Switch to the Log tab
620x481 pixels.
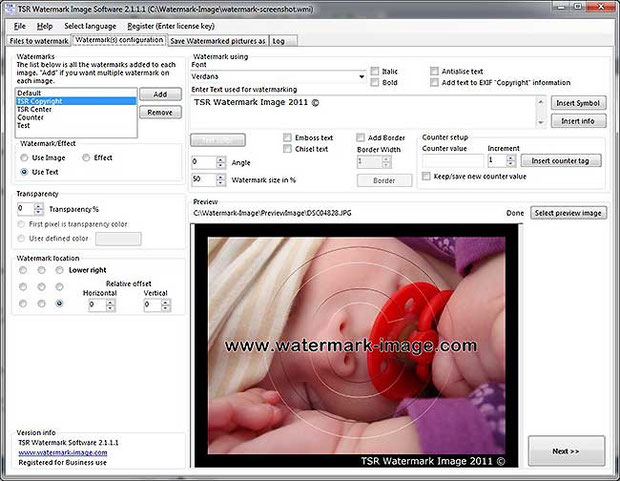[x=283, y=41]
